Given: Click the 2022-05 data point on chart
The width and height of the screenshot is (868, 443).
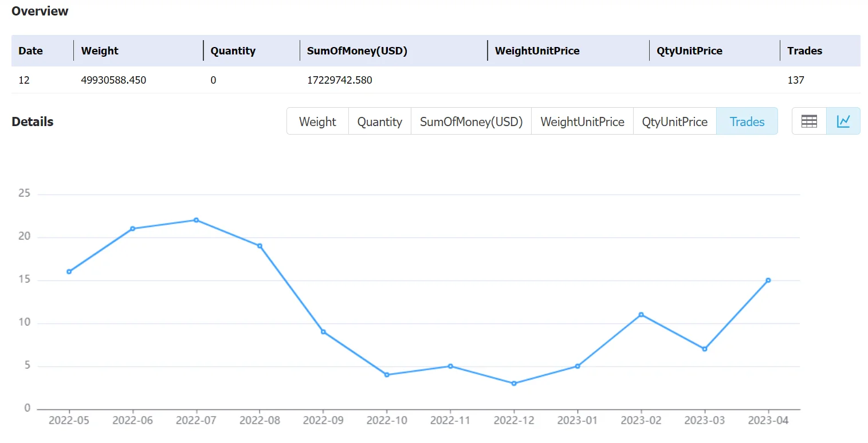Looking at the screenshot, I should [69, 272].
